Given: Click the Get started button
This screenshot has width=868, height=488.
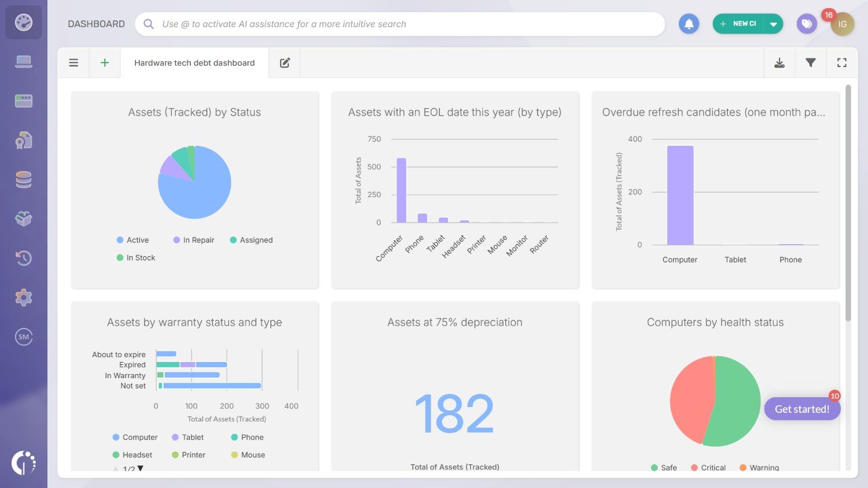Looking at the screenshot, I should click(x=802, y=409).
